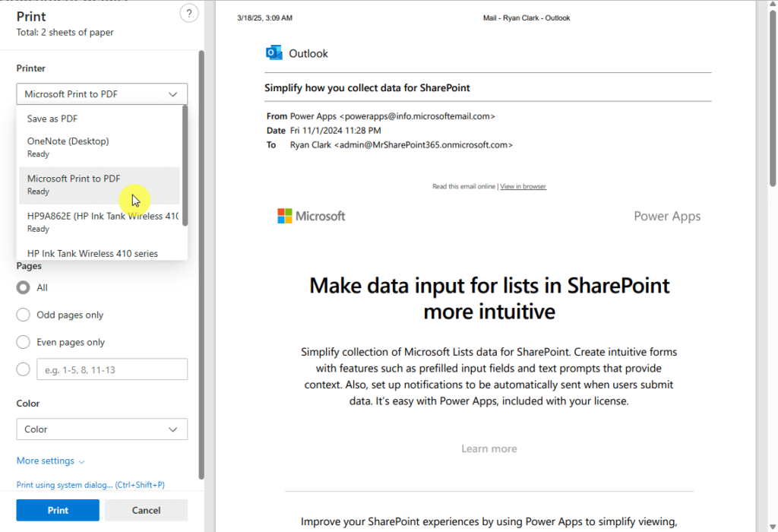Screen dimensions: 778x532
Task: Click the page range input field
Action: pyautogui.click(x=112, y=369)
